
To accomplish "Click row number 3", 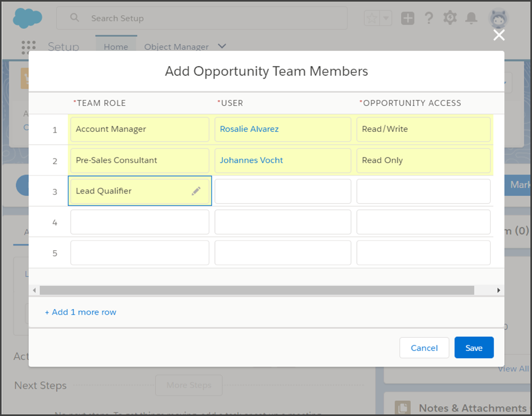I will point(55,192).
